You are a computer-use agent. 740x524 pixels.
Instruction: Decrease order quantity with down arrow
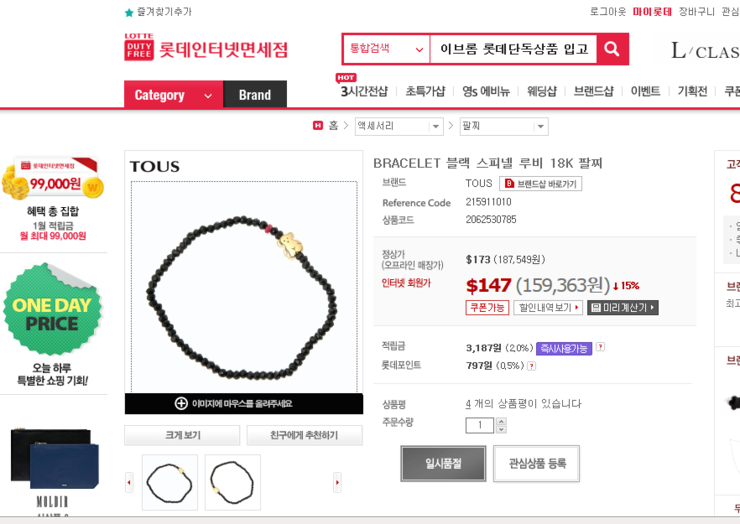(501, 429)
